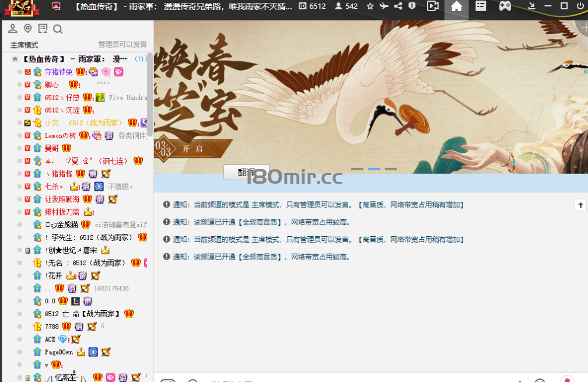Viewport: 588px width, 382px height.
Task: Click the airplane icon in title bar
Action: click(384, 6)
